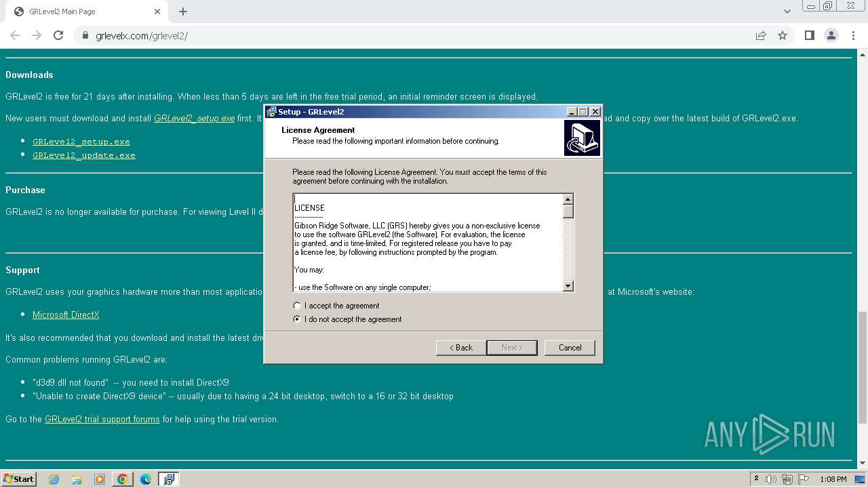Share this page icon in address bar
Screen dimensions: 868x488
761,35
